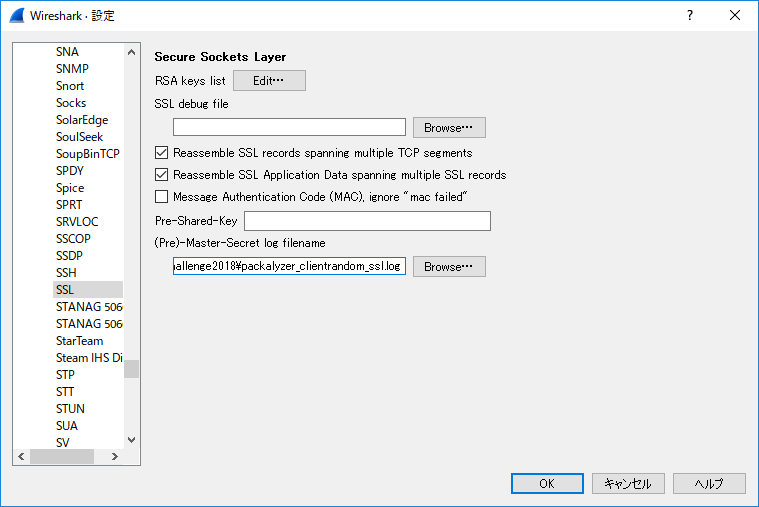Open SRVLOC protocol preferences

click(x=77, y=221)
